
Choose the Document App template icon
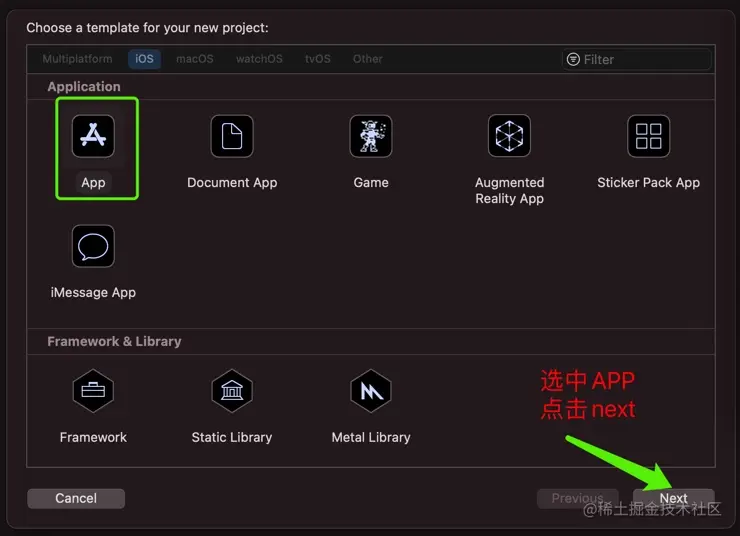(232, 136)
